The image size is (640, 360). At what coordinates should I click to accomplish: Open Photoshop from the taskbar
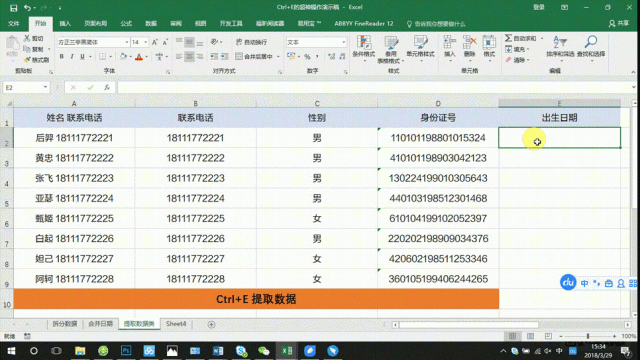[126, 351]
